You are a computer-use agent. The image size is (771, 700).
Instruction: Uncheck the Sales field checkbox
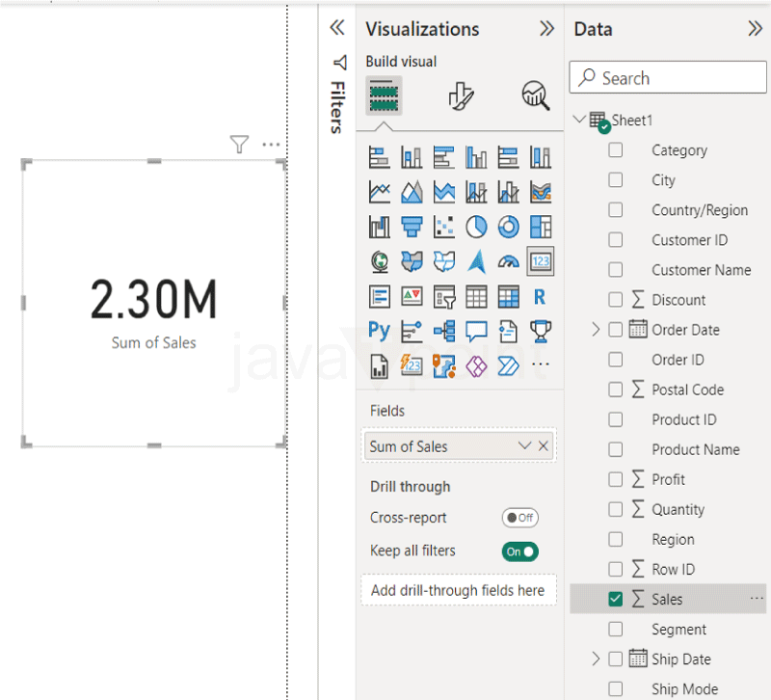tap(615, 599)
